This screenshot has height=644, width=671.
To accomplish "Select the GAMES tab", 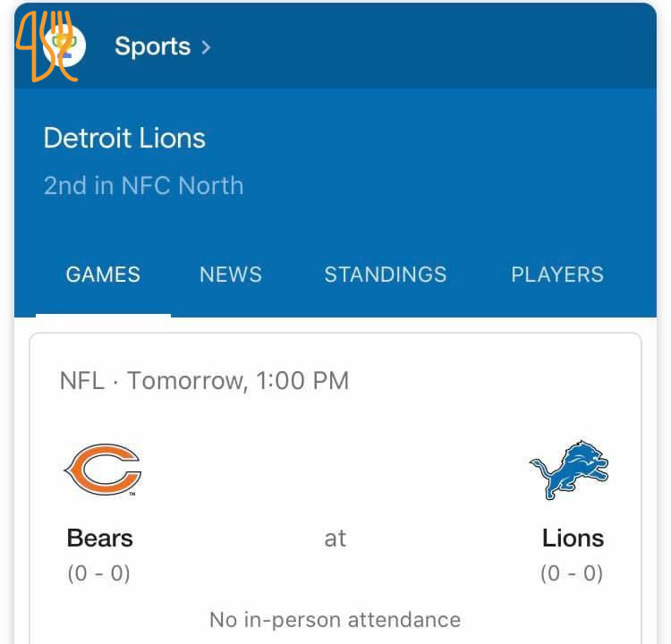I will tap(103, 275).
